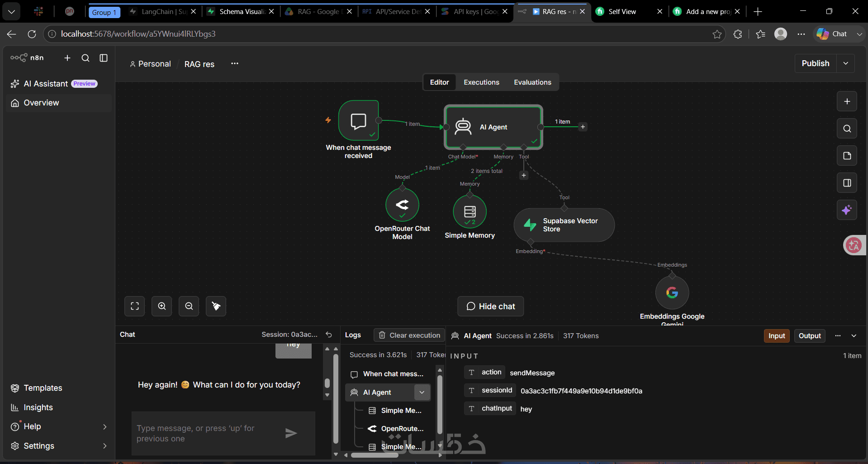Click the tidy up workflow icon
The width and height of the screenshot is (868, 464).
point(216,306)
